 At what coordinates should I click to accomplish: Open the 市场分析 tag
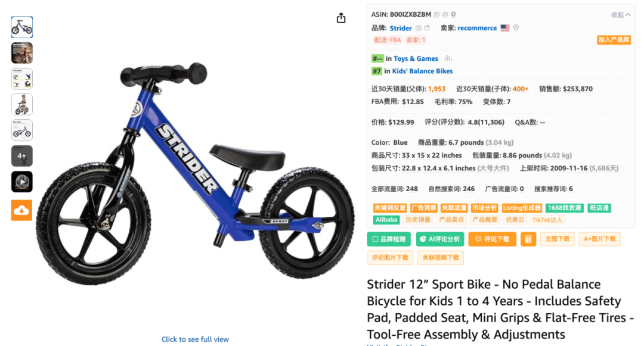click(x=484, y=208)
